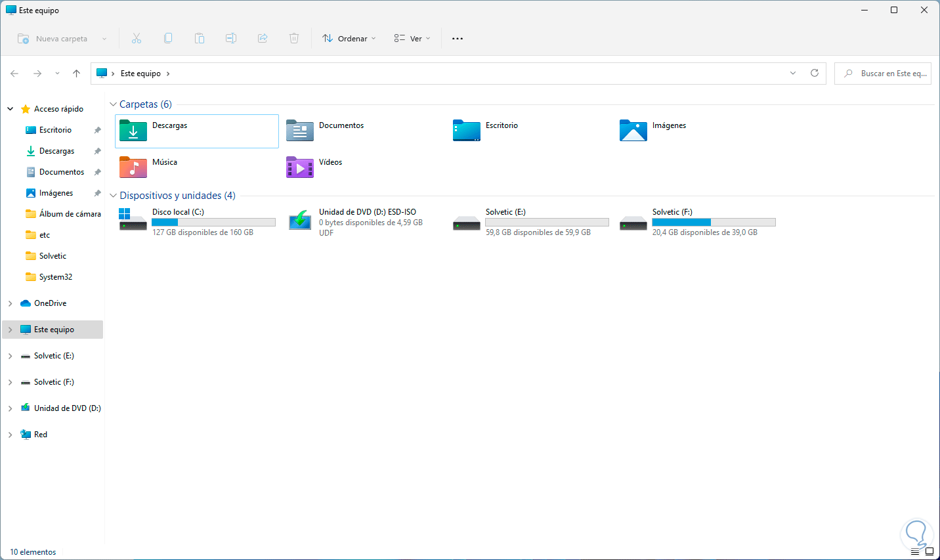Screen dimensions: 940x560
Task: Expand Solvetic (F:) in the navigation pane
Action: (11, 382)
